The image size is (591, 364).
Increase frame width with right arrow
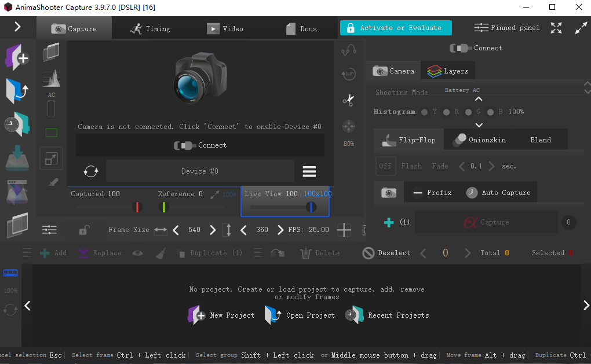coord(213,230)
